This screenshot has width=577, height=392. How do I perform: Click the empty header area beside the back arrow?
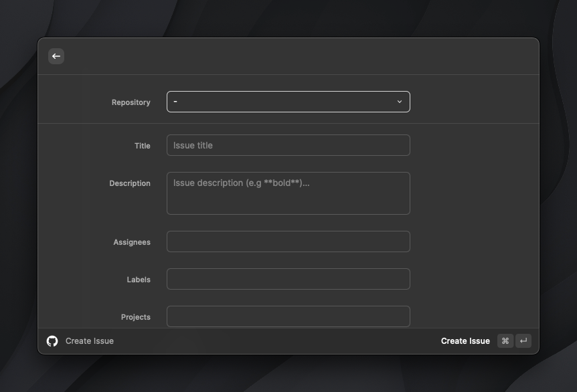(268, 56)
